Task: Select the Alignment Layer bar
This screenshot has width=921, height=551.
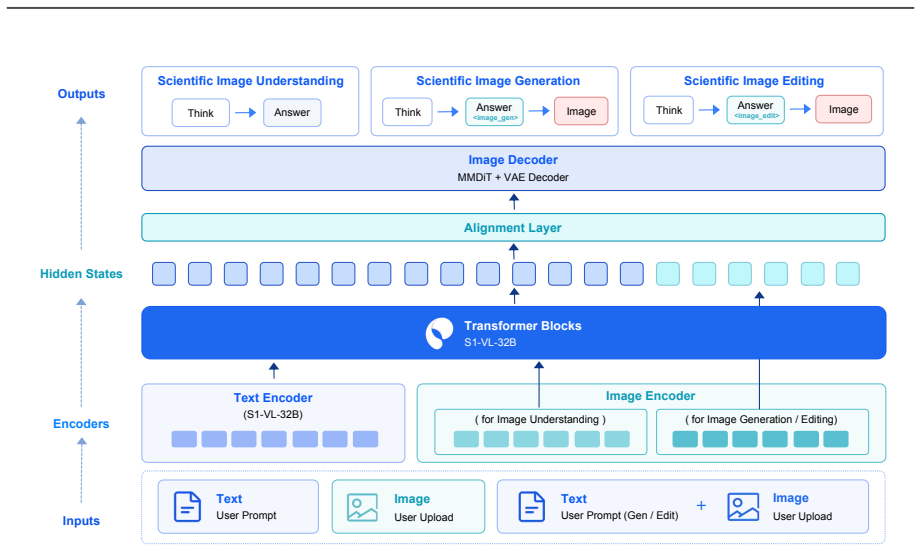Action: [513, 227]
